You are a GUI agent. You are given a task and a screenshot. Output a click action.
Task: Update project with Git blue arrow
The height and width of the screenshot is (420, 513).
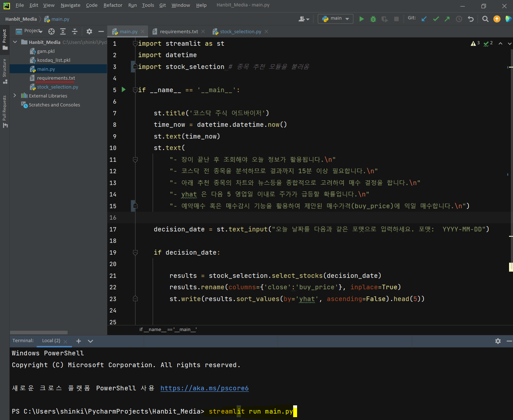point(424,19)
